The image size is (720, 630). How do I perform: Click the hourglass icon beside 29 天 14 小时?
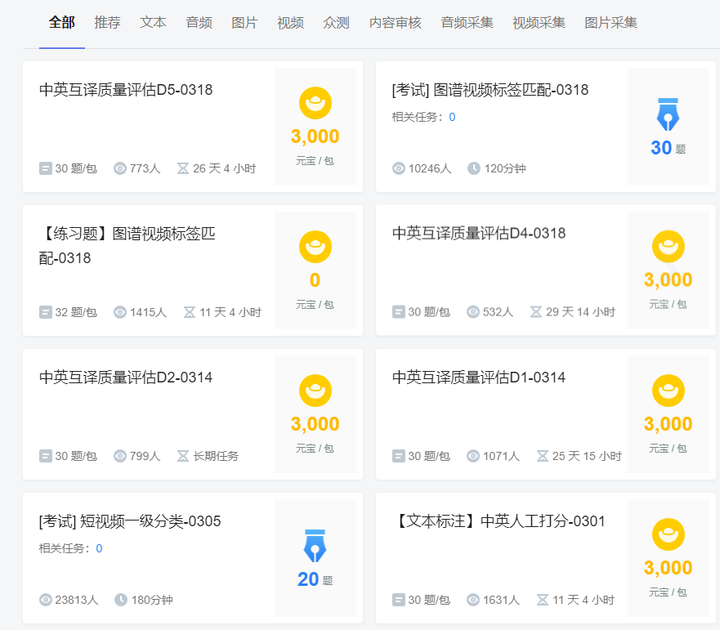[536, 312]
